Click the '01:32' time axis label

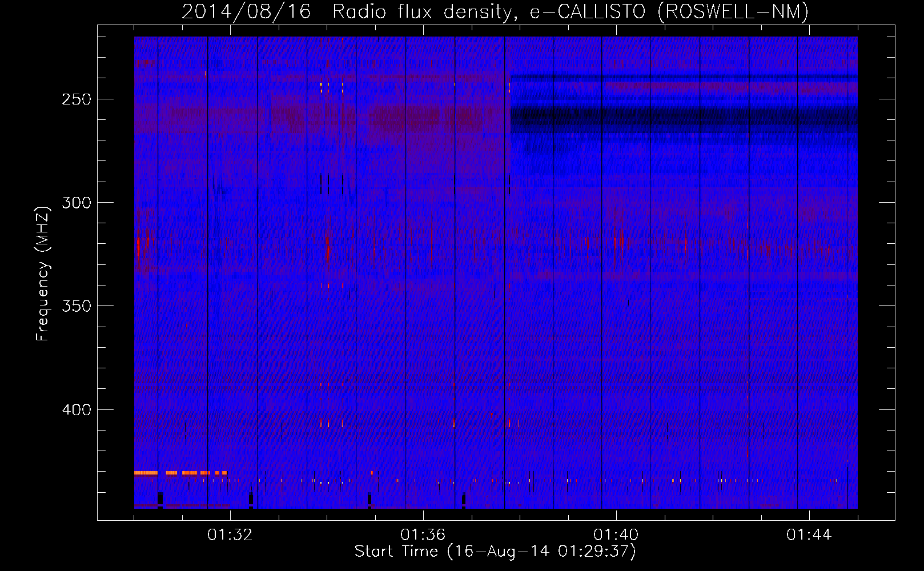click(x=230, y=535)
